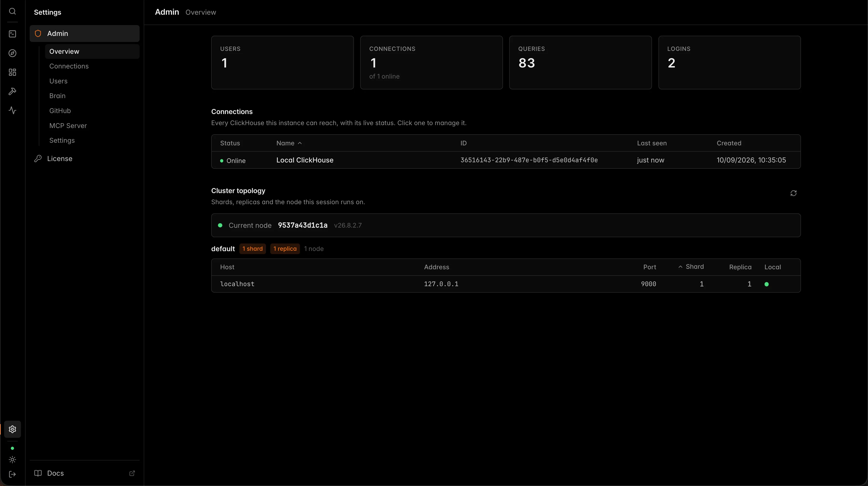Image resolution: width=868 pixels, height=486 pixels.
Task: Open the Docs link
Action: [85, 473]
